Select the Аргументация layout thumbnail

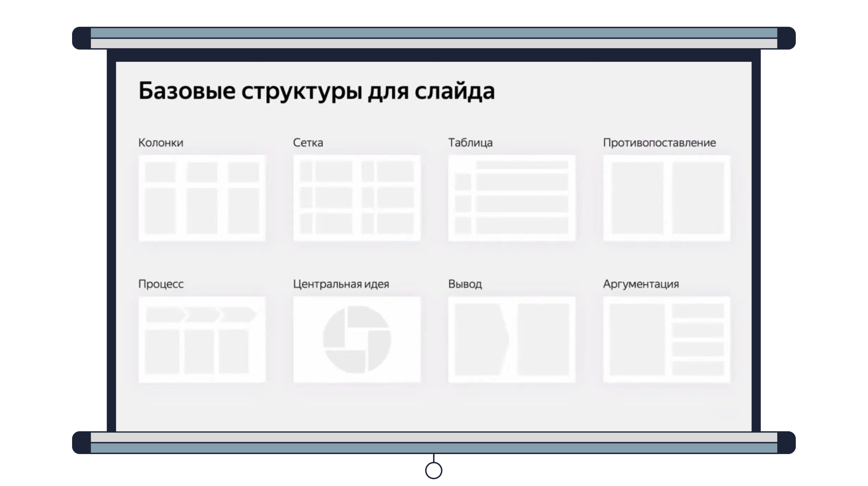point(667,339)
